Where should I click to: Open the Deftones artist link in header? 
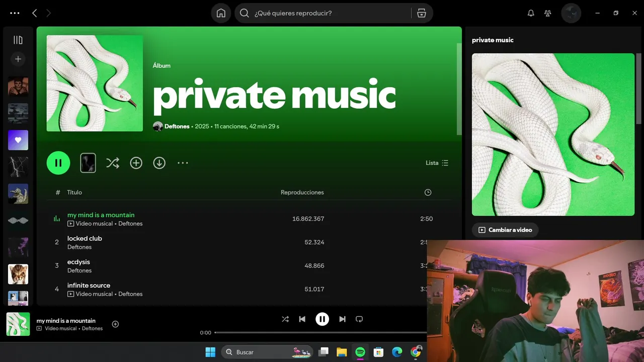177,126
